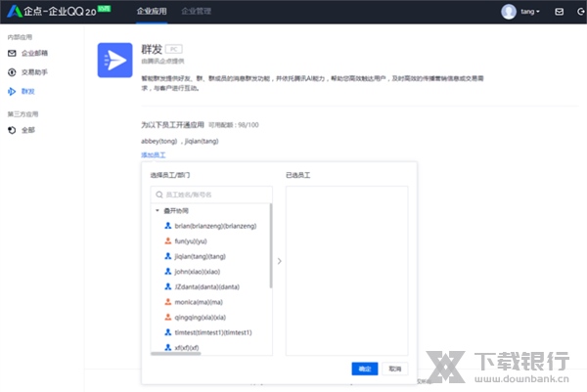This screenshot has width=587, height=392.
Task: Select employee jiqian(tang) in tree
Action: pos(201,256)
